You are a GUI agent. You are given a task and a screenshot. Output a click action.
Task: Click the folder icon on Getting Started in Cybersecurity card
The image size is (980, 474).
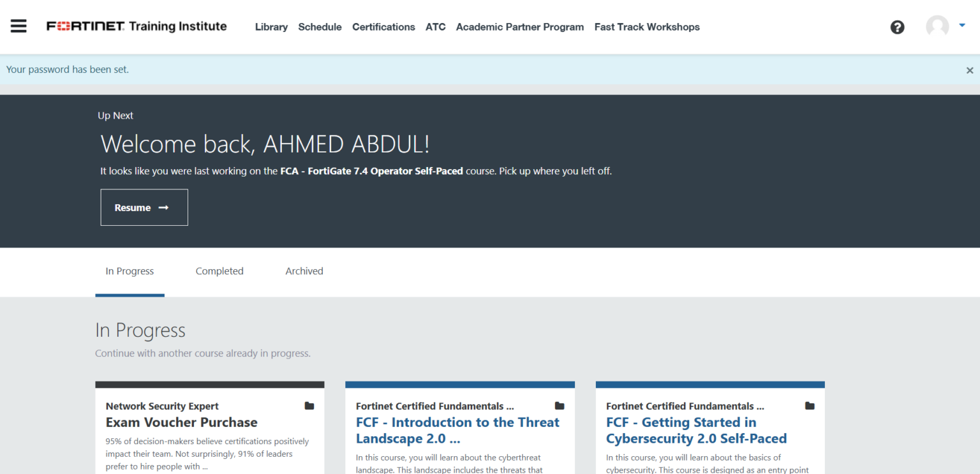coord(809,406)
